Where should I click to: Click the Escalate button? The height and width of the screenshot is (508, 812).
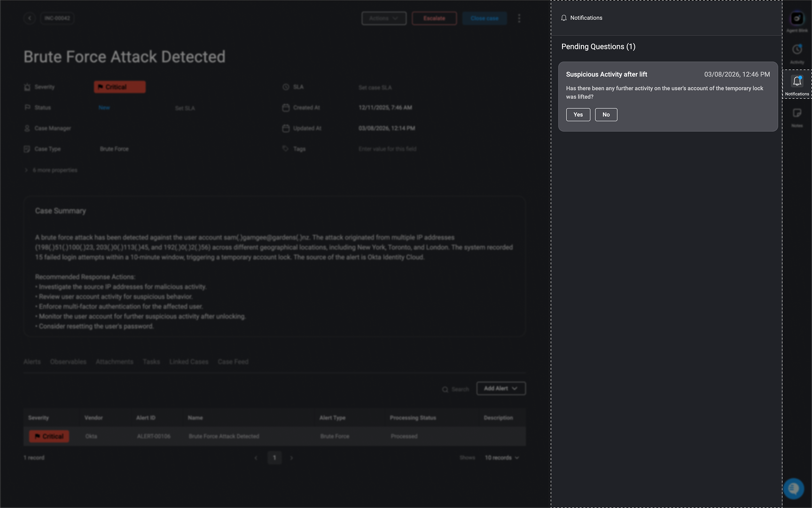click(434, 18)
